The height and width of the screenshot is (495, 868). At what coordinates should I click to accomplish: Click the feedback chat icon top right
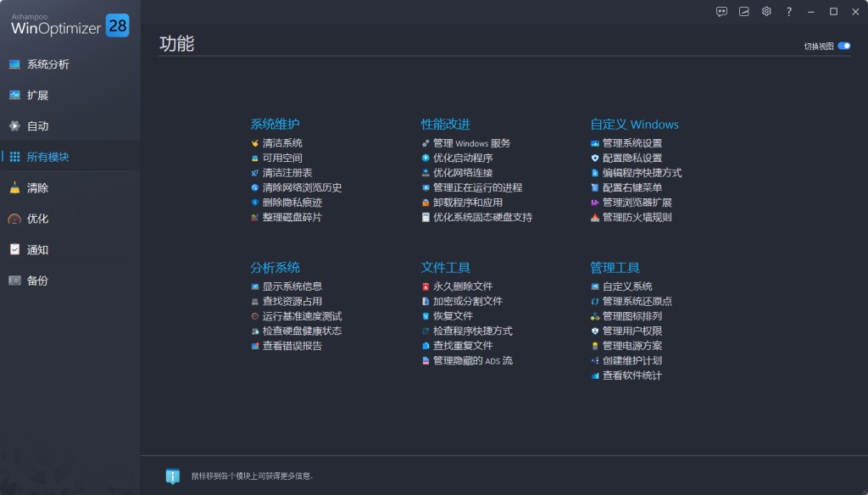tap(721, 11)
